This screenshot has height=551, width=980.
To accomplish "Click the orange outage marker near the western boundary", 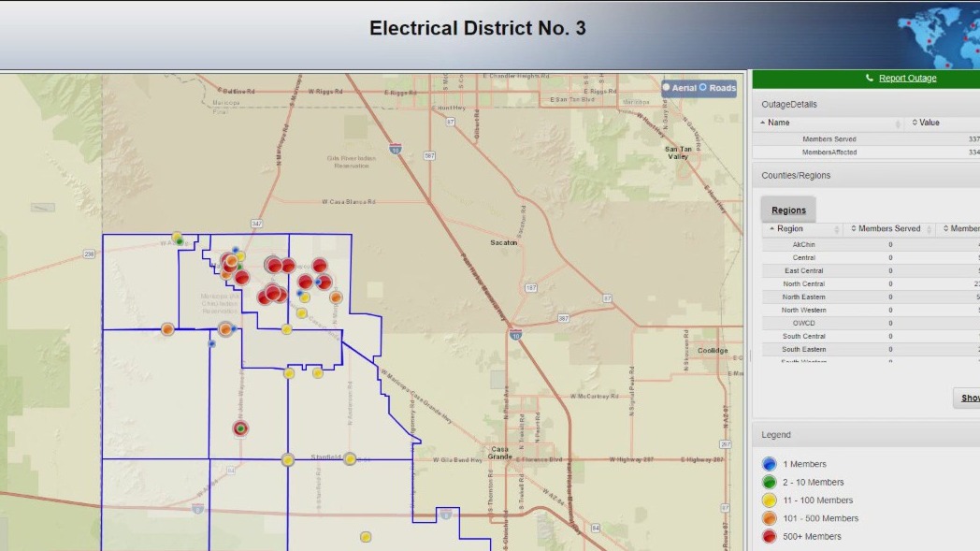I will pyautogui.click(x=167, y=327).
